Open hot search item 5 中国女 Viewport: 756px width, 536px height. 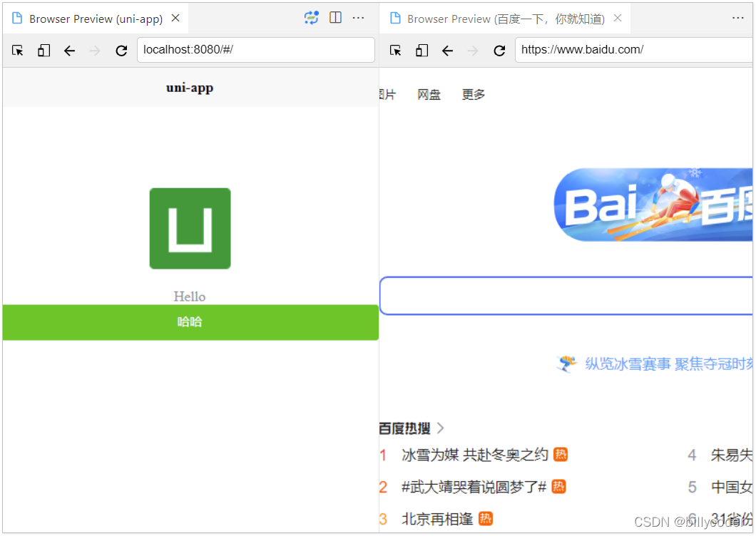pyautogui.click(x=732, y=487)
